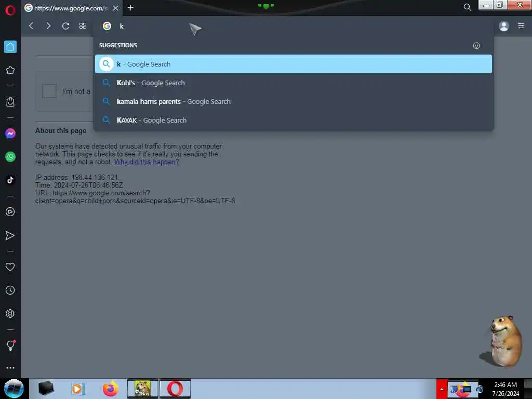This screenshot has width=532, height=399.
Task: Go forward with the arrow button
Action: tap(48, 26)
